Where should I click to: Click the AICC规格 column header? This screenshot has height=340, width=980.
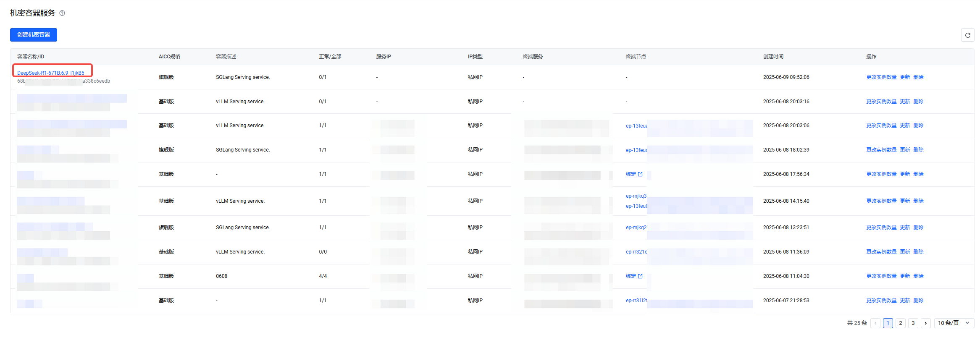click(169, 57)
